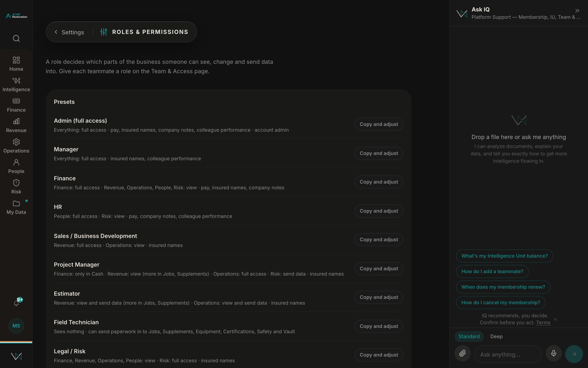Copy and adjust the Project Manager preset
588x368 pixels.
point(379,268)
